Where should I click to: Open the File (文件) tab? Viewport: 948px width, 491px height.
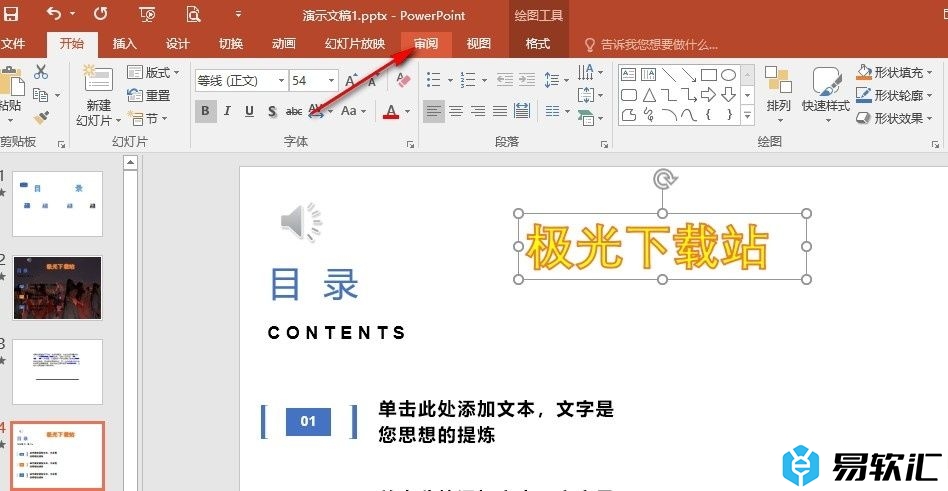13,44
